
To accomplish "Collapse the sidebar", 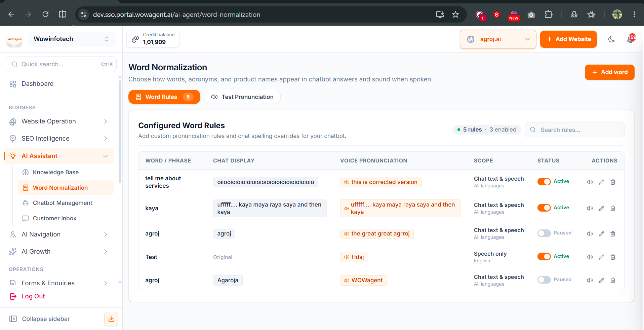I will pos(40,319).
